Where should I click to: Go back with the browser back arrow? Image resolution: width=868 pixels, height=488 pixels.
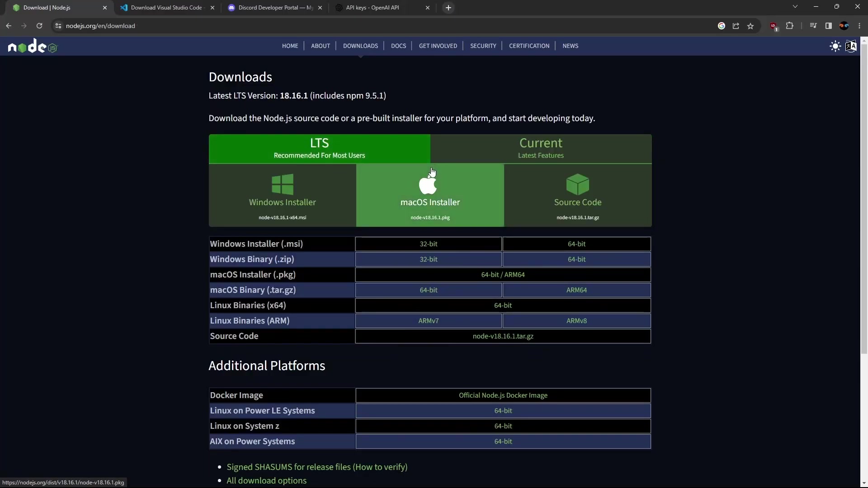[x=9, y=26]
